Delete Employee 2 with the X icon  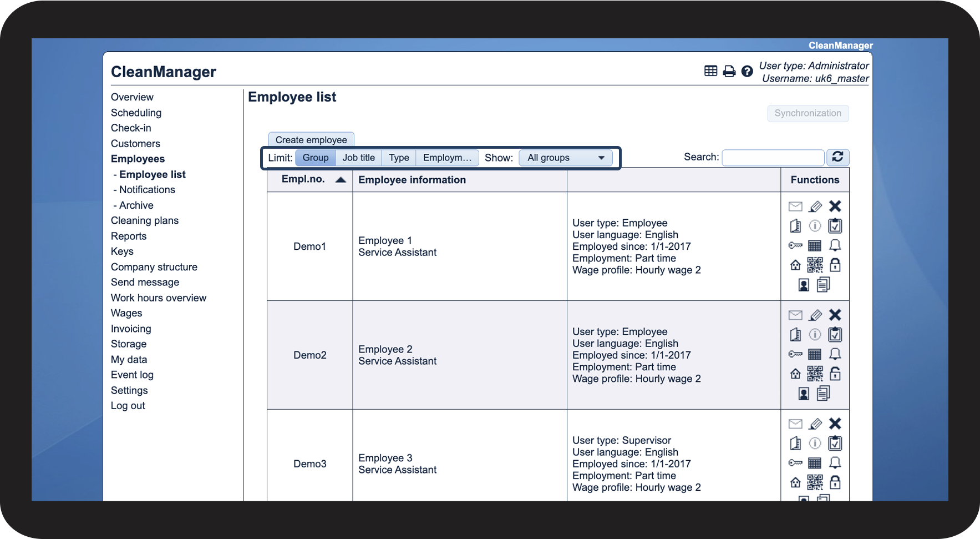point(835,315)
